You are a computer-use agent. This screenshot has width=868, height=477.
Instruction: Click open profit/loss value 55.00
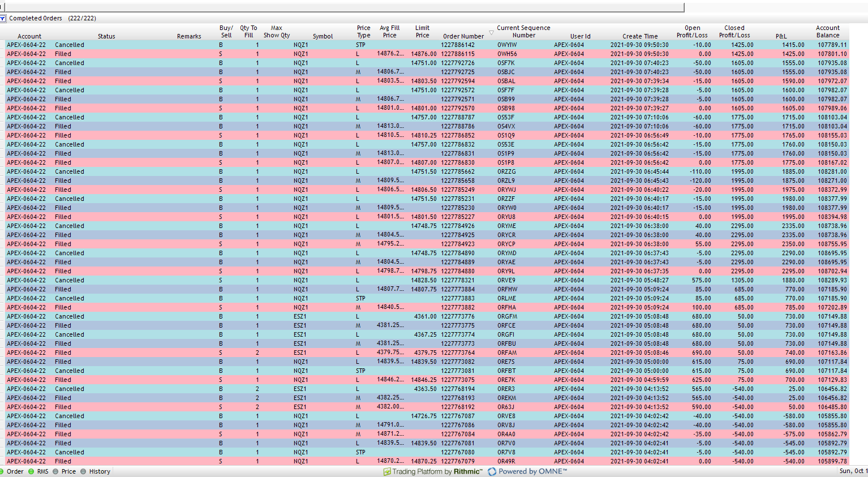pyautogui.click(x=703, y=244)
